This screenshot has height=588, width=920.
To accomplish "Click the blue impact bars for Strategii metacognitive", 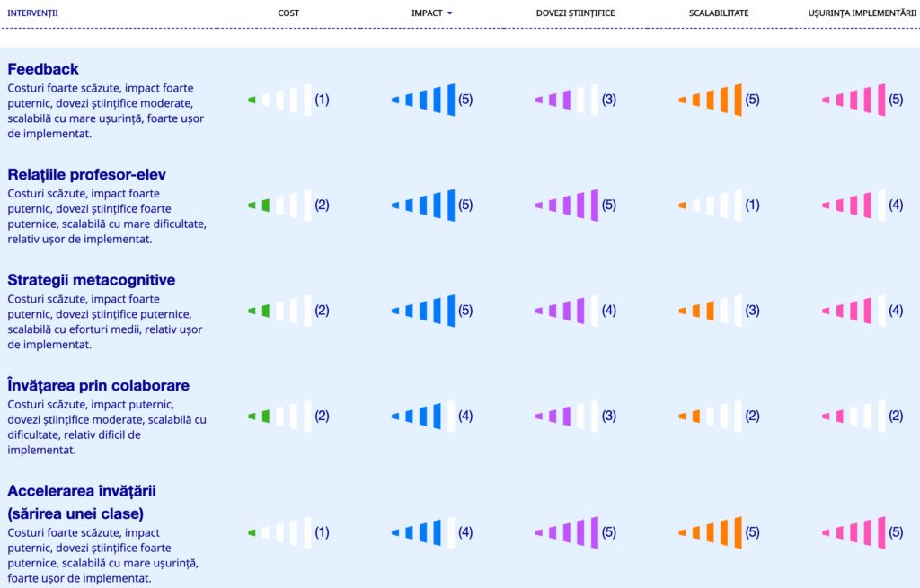I will click(423, 311).
